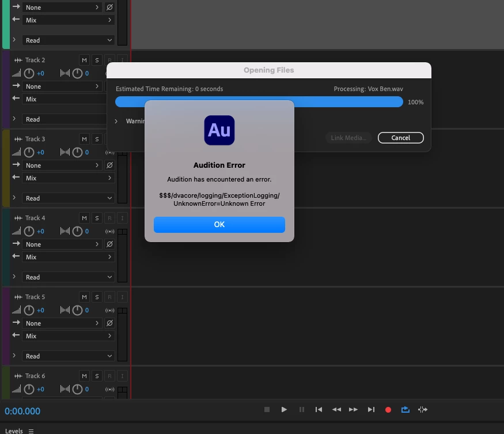Toggle Track 5 stereo/mono sum icon
Viewport: 504px width, 434px height.
[x=109, y=311]
